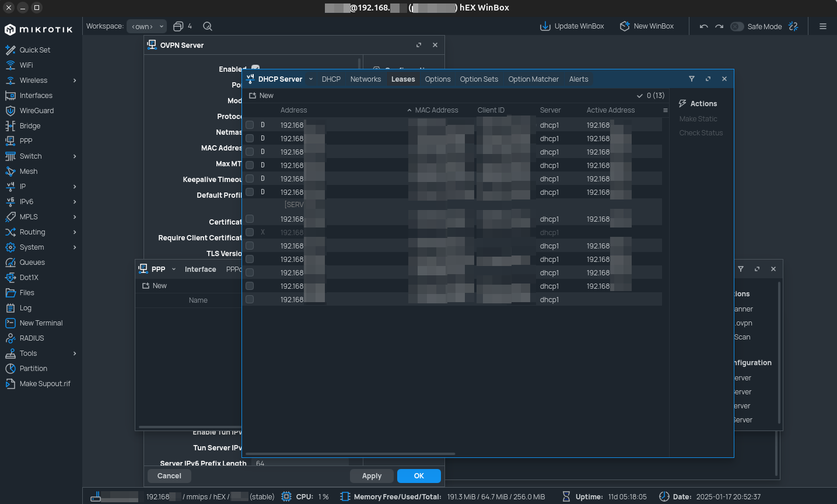Open WireGuard section
Screen dimensions: 837x504
point(36,111)
